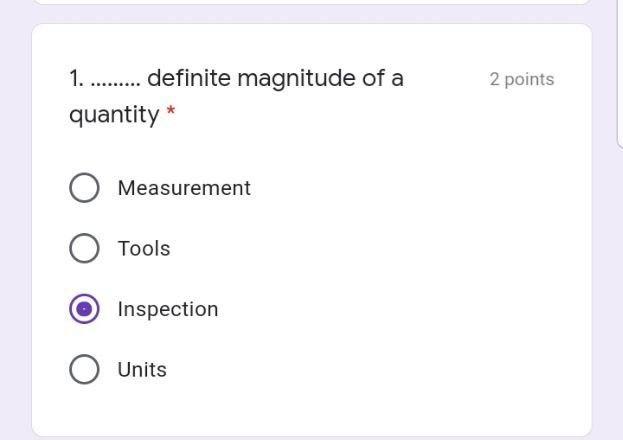Click the phrase "of a" in question
The height and width of the screenshot is (440, 623).
pyautogui.click(x=383, y=78)
